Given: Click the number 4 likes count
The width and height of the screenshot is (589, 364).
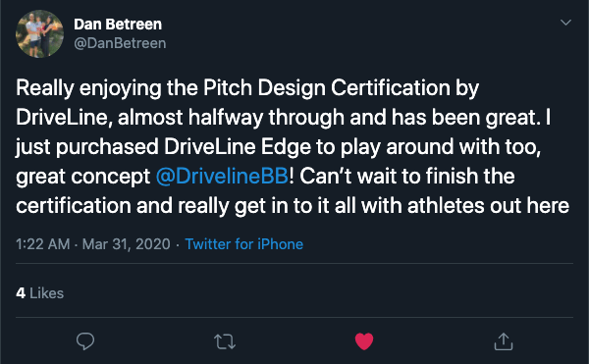Looking at the screenshot, I should [x=21, y=293].
